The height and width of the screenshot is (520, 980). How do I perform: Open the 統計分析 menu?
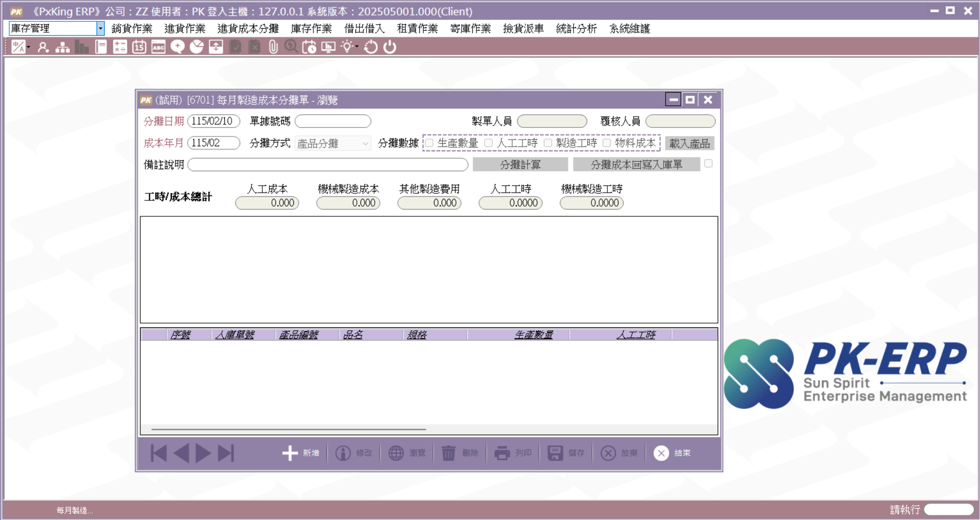[576, 29]
